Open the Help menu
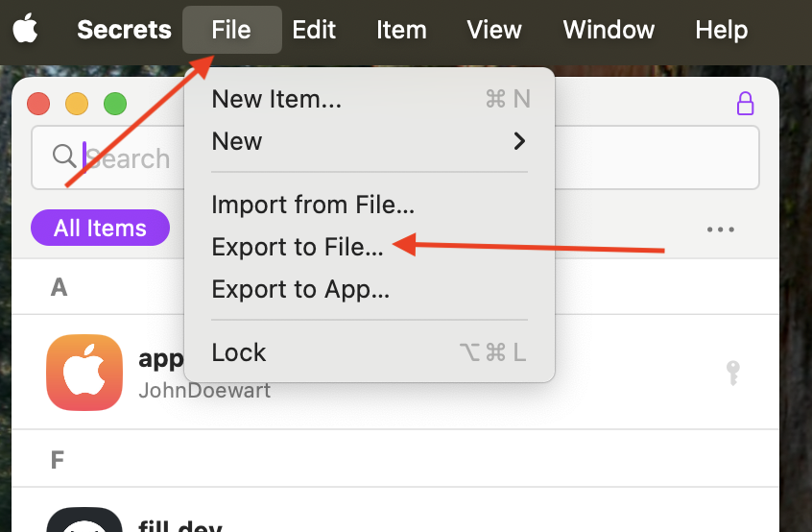This screenshot has height=532, width=812. 722,30
